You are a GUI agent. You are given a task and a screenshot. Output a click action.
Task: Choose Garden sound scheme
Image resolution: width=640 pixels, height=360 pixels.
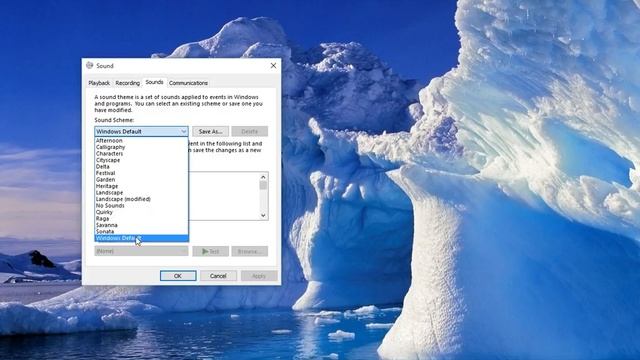click(x=141, y=180)
